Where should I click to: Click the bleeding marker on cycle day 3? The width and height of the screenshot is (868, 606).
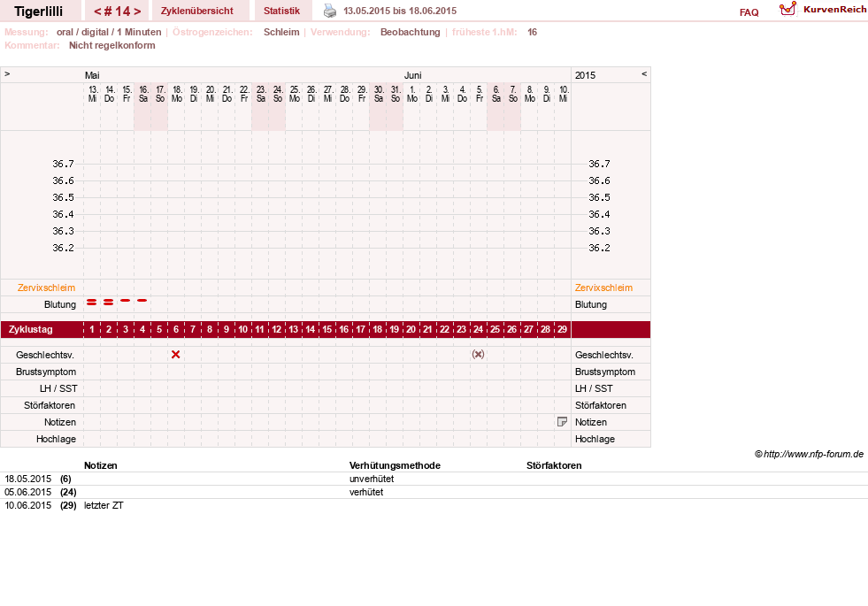pyautogui.click(x=125, y=300)
